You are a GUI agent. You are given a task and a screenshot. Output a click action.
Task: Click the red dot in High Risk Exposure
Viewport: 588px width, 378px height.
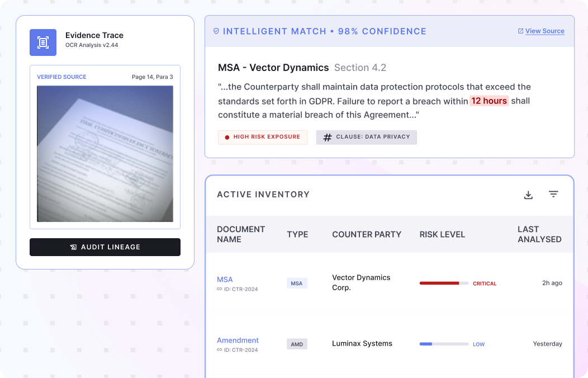[227, 137]
